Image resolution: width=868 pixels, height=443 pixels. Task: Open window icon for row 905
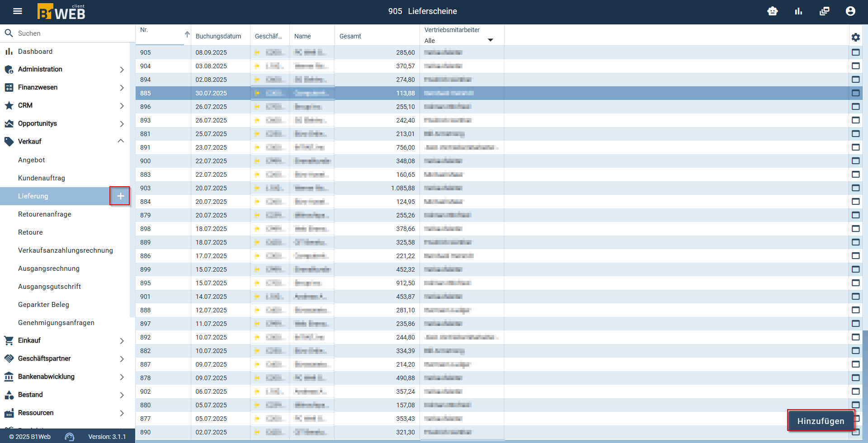tap(856, 52)
